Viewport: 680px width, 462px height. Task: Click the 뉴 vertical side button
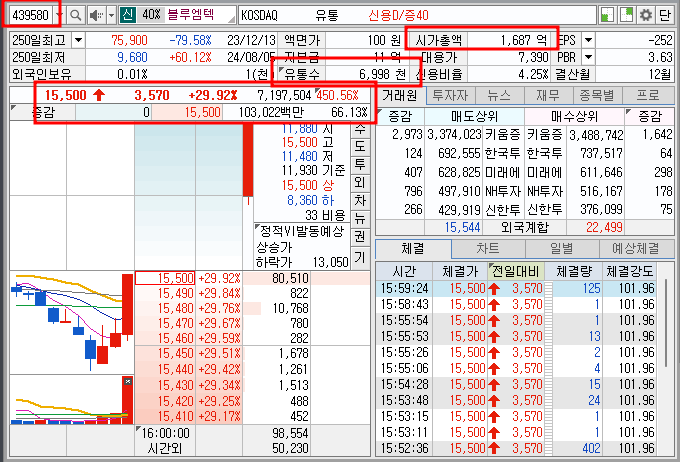360,219
